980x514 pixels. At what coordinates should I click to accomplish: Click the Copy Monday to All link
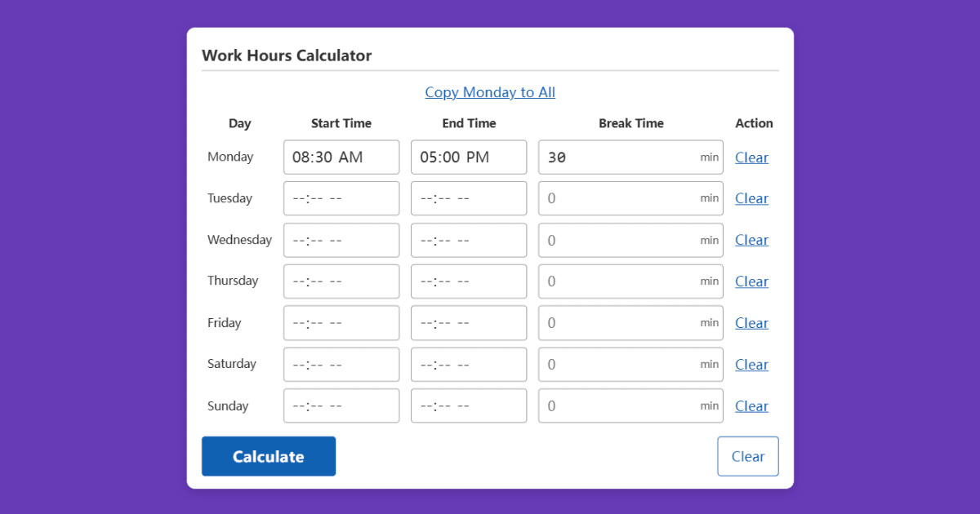click(490, 92)
